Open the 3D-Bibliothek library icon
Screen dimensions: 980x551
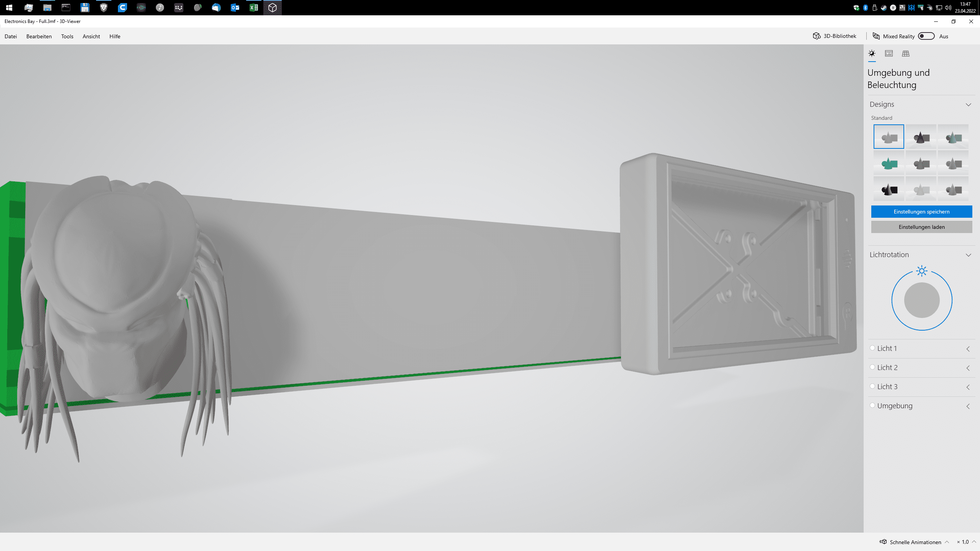pos(817,36)
